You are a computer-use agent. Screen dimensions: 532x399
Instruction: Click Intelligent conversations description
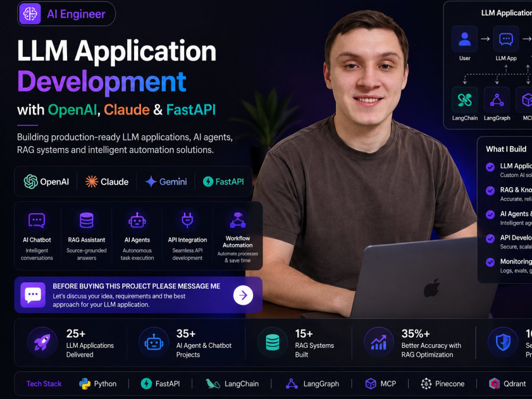coord(37,254)
